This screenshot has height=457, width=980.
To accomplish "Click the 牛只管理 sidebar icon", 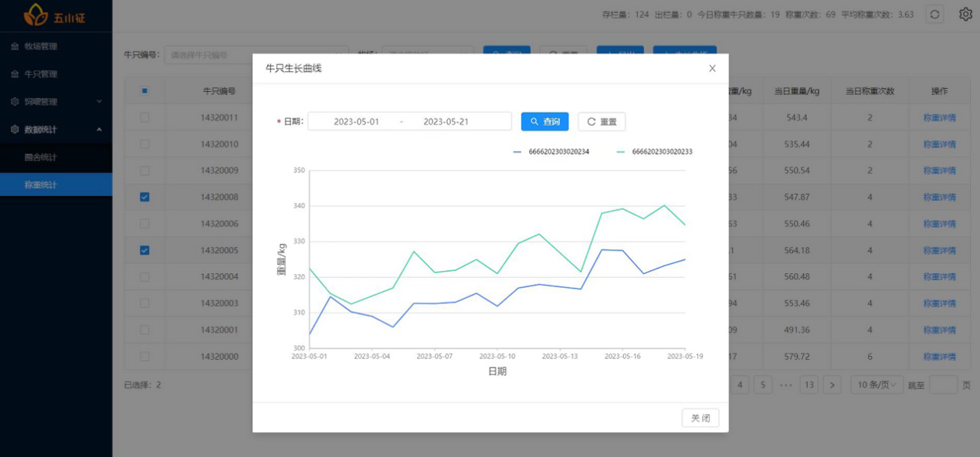I will [15, 73].
